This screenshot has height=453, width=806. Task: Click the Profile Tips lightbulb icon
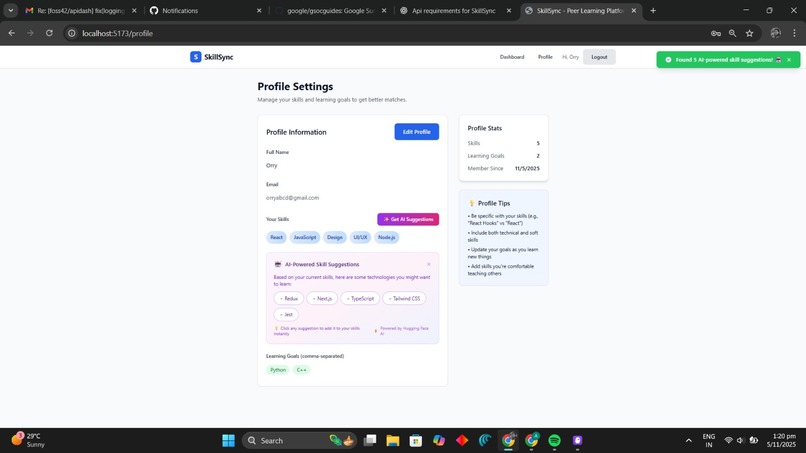(471, 203)
